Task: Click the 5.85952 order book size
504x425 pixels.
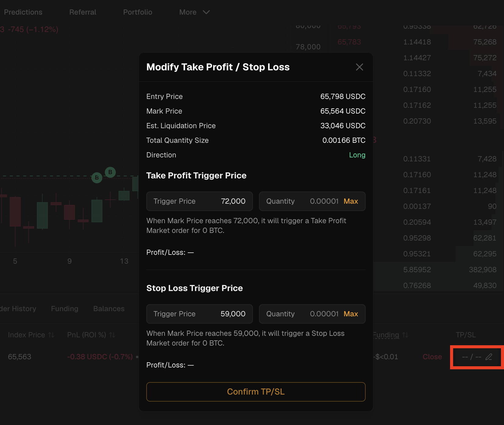Action: [x=417, y=270]
